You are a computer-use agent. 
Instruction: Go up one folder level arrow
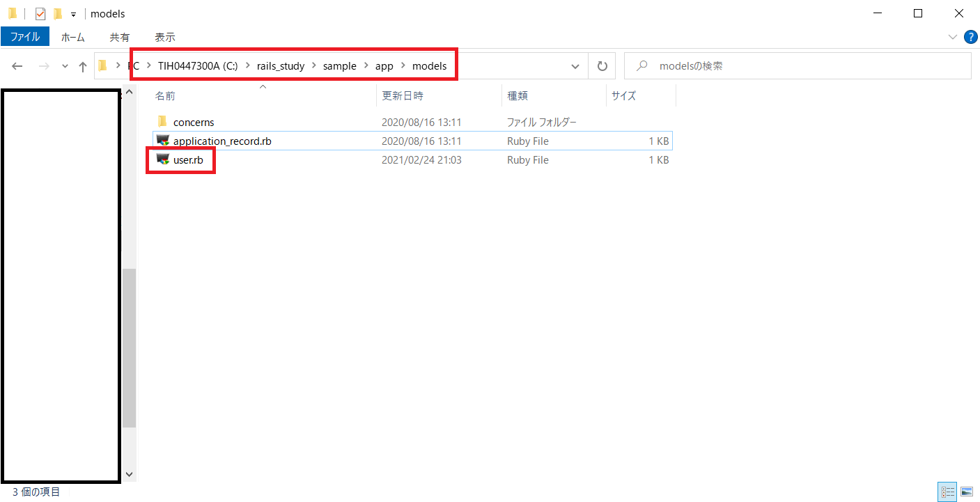tap(83, 66)
